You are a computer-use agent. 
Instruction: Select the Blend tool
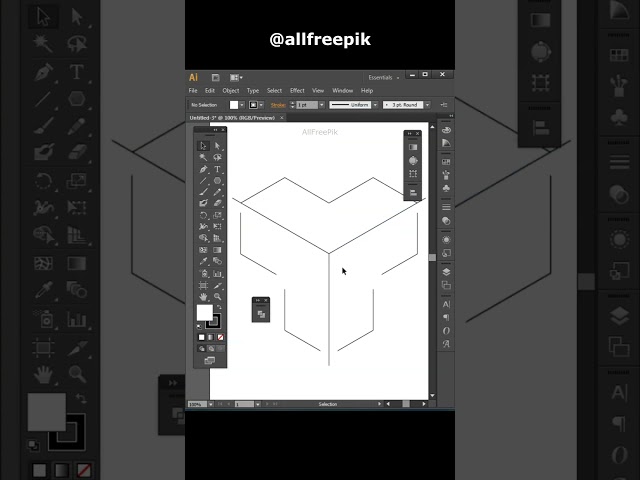click(x=218, y=261)
